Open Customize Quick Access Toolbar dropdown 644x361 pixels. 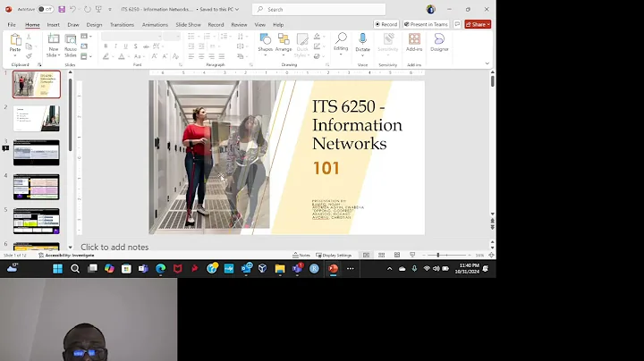click(110, 9)
